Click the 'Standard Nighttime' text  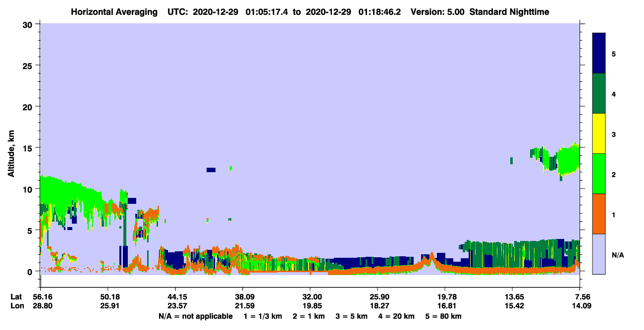509,12
